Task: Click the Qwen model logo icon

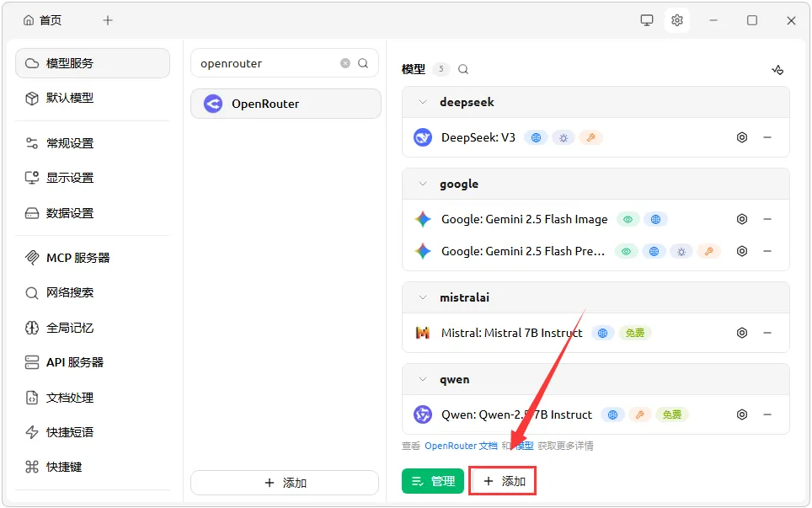Action: (423, 414)
